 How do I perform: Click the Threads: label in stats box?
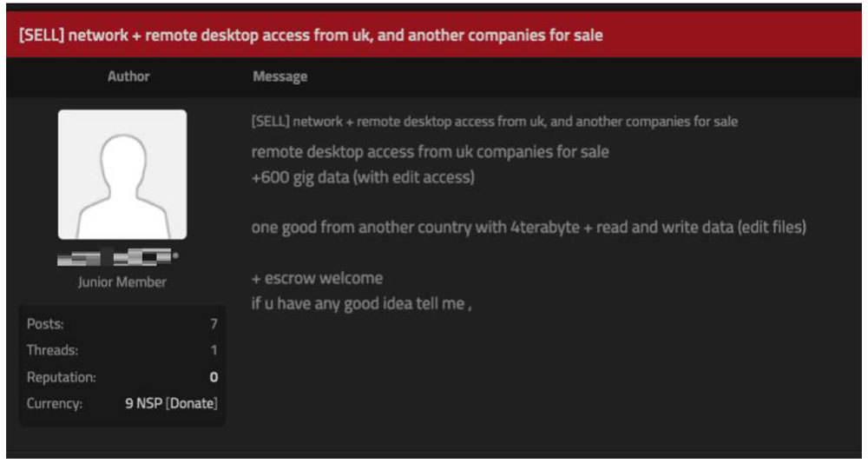(x=51, y=350)
